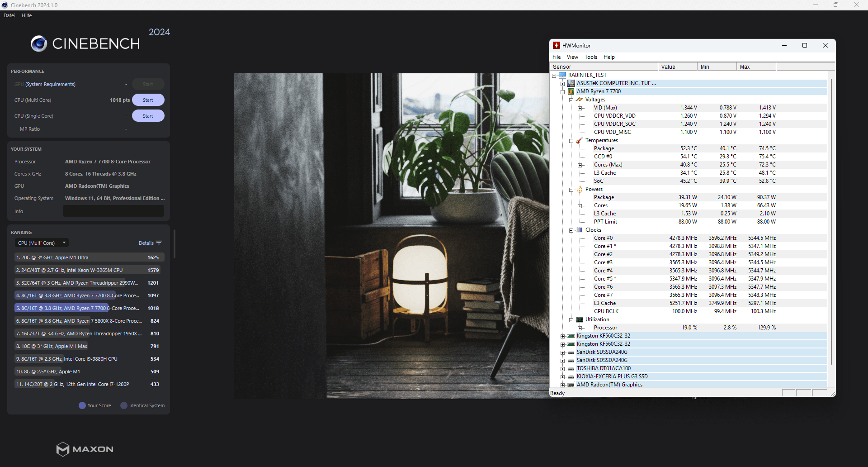Collapse the Powers section

tap(571, 190)
